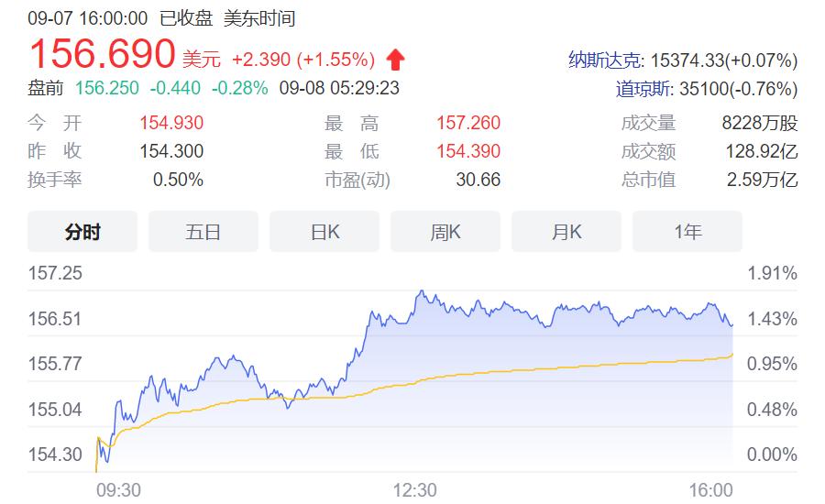Open the 日K daily candlestick tab
Screen dimensions: 825x504
(324, 232)
